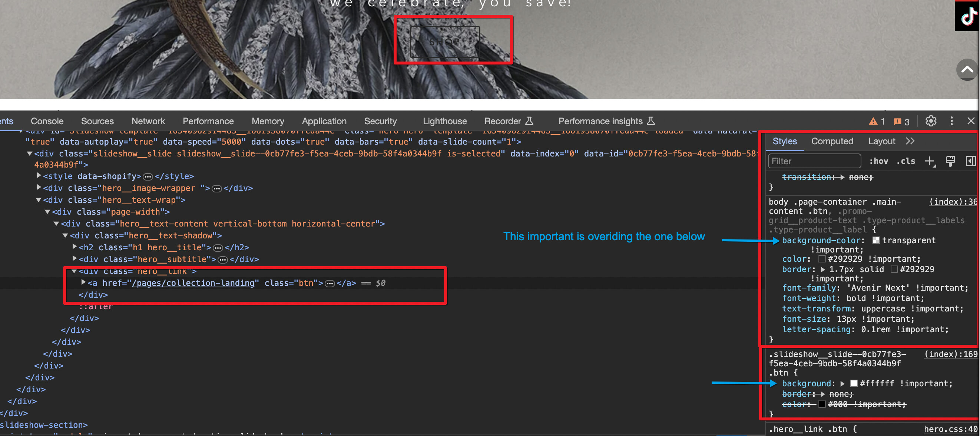Click the scroll-to-top arrow button
This screenshot has width=980, height=436.
[x=967, y=70]
